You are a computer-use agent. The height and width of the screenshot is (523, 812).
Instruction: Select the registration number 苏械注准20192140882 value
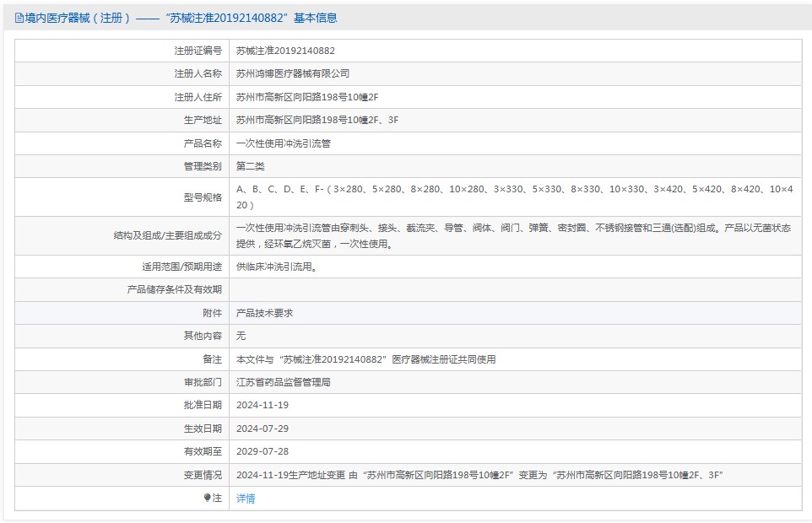285,51
